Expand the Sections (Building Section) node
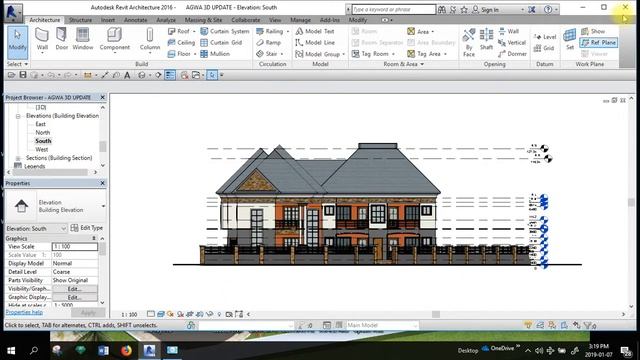Screen dimensions: 640x360 18,158
